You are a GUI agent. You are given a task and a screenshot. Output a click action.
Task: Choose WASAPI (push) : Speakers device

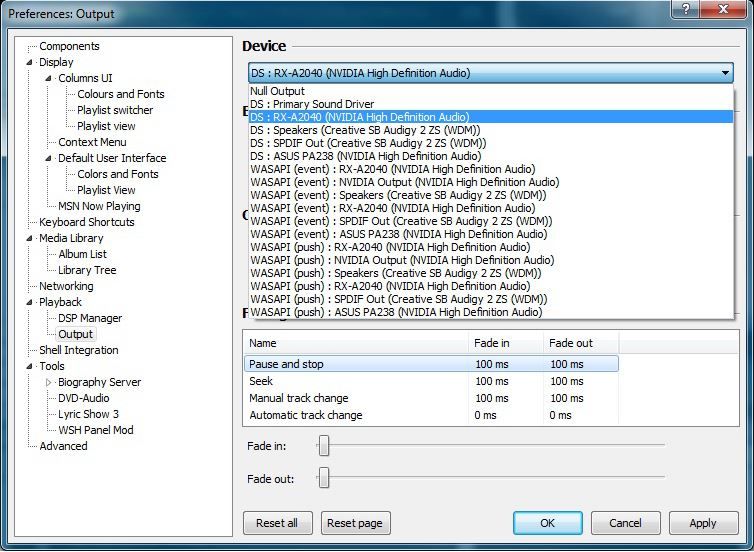pos(491,273)
